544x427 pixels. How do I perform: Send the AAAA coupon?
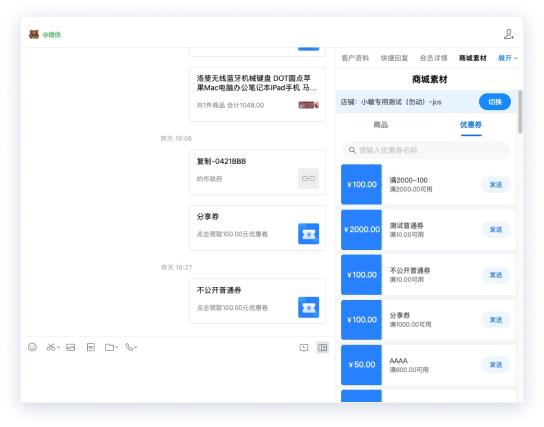point(496,365)
